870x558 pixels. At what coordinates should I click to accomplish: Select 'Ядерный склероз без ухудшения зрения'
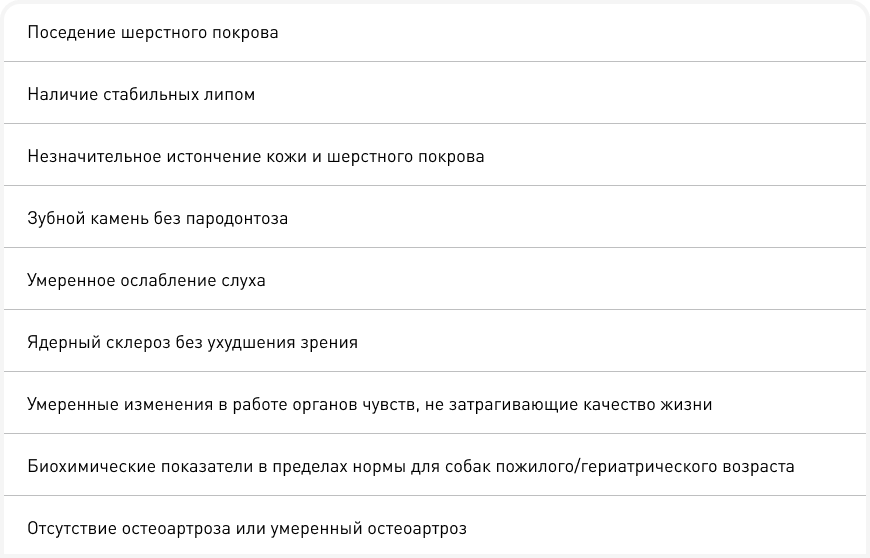click(x=192, y=343)
